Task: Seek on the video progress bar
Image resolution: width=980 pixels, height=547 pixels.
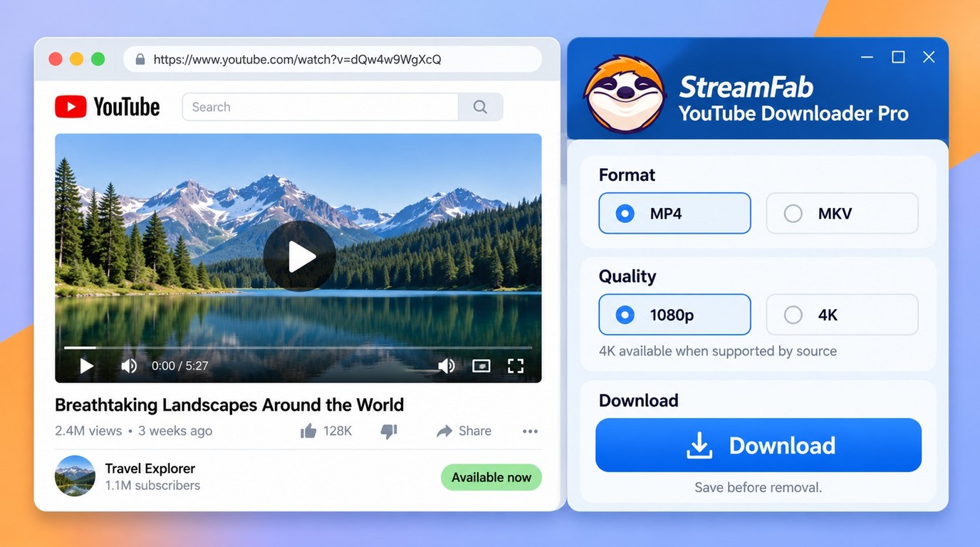Action: 298,348
